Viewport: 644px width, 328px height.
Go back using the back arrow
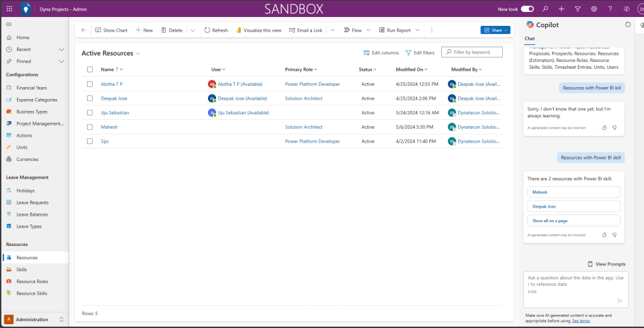(x=84, y=30)
